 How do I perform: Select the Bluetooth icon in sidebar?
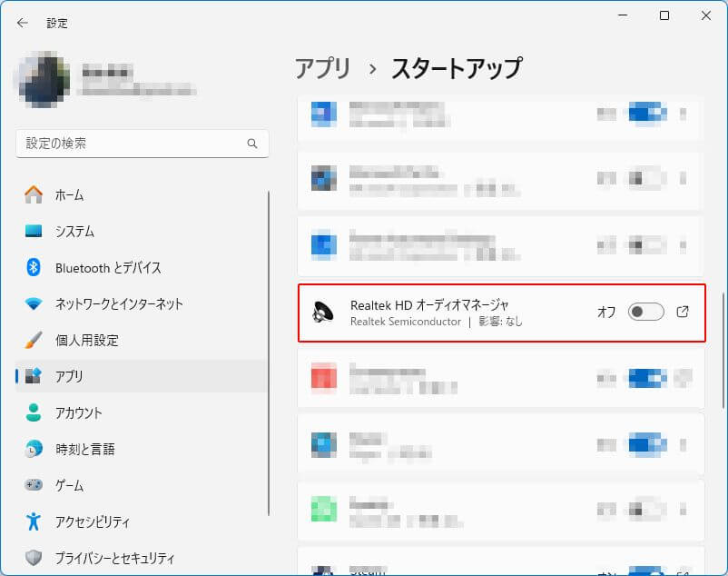(x=34, y=267)
